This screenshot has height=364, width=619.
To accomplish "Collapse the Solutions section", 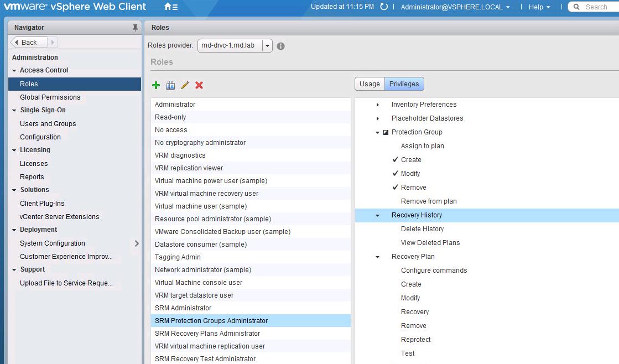I will pos(14,190).
